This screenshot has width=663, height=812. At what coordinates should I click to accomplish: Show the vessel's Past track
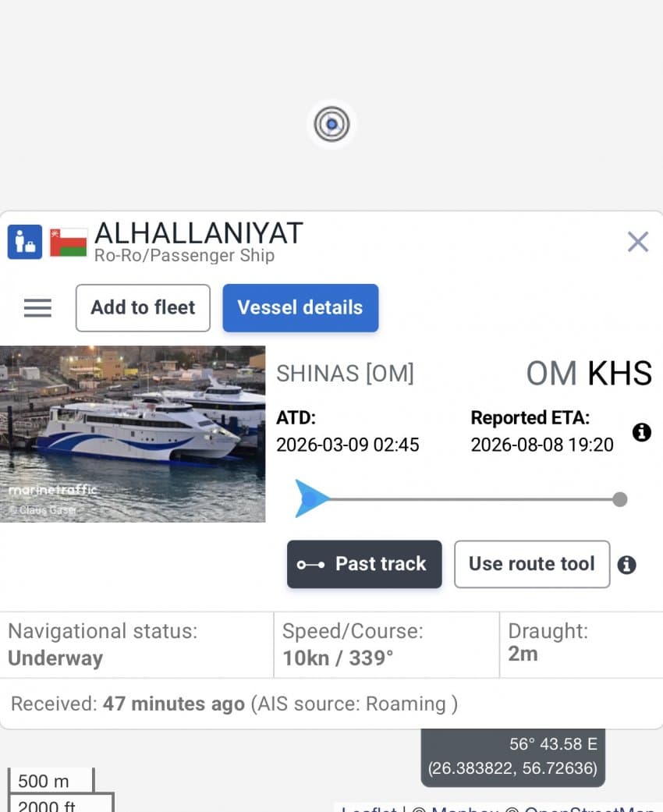(365, 565)
